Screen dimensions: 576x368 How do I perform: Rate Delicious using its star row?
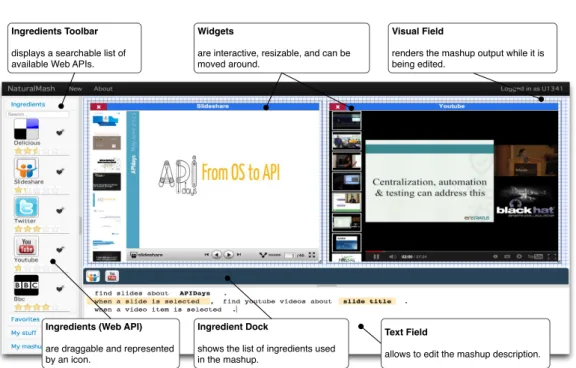(x=36, y=151)
